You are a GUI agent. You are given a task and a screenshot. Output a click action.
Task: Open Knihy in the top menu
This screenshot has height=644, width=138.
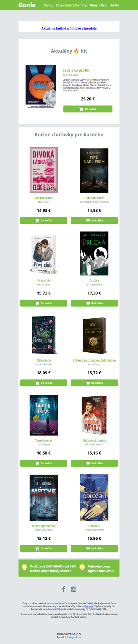[x=48, y=6]
